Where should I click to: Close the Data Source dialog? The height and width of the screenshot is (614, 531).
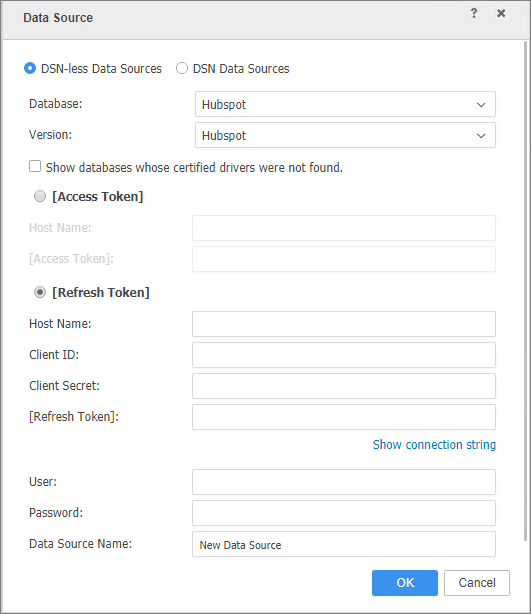pos(501,13)
